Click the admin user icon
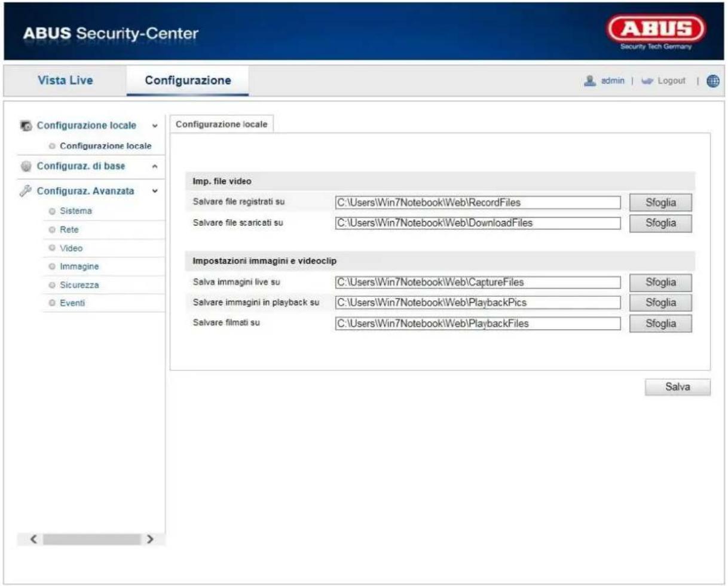 click(x=591, y=81)
